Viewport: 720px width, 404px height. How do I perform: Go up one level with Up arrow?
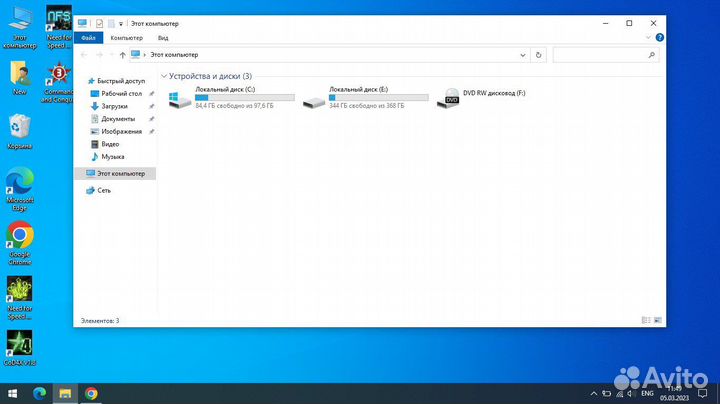[x=122, y=55]
